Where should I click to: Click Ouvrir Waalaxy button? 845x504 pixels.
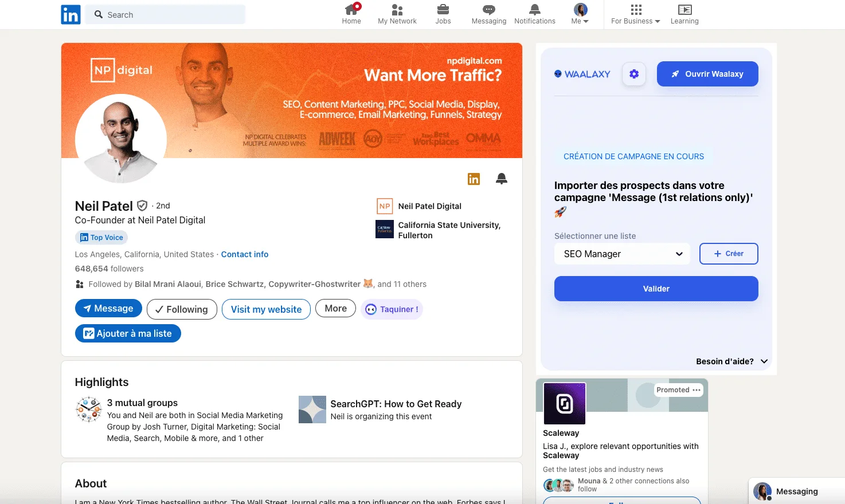click(x=707, y=74)
